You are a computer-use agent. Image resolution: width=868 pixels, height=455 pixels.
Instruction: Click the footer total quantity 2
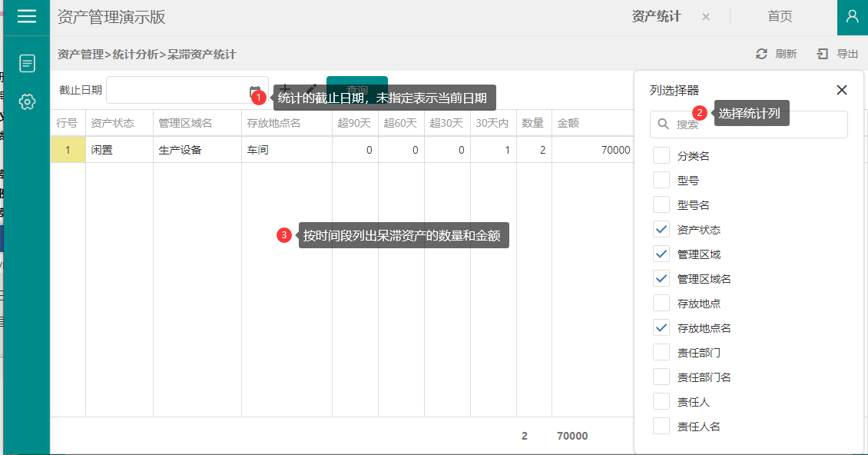tap(524, 436)
